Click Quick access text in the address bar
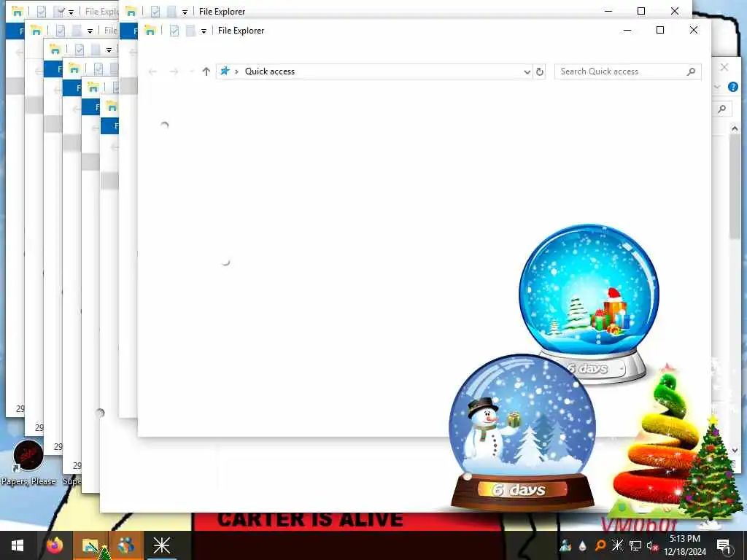The height and width of the screenshot is (560, 747). 270,71
